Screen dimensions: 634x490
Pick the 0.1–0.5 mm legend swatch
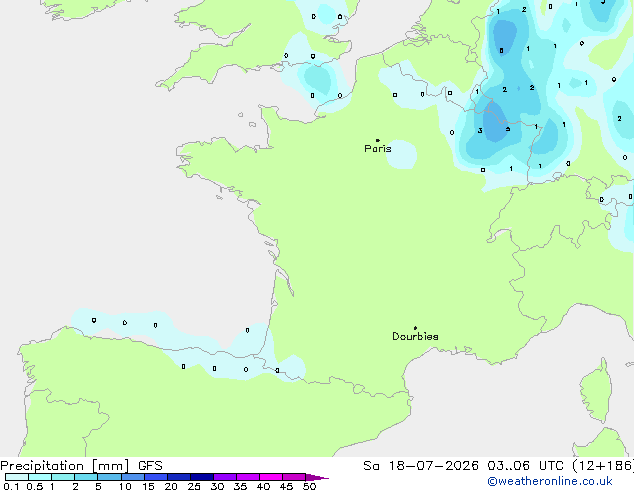[x=17, y=477]
